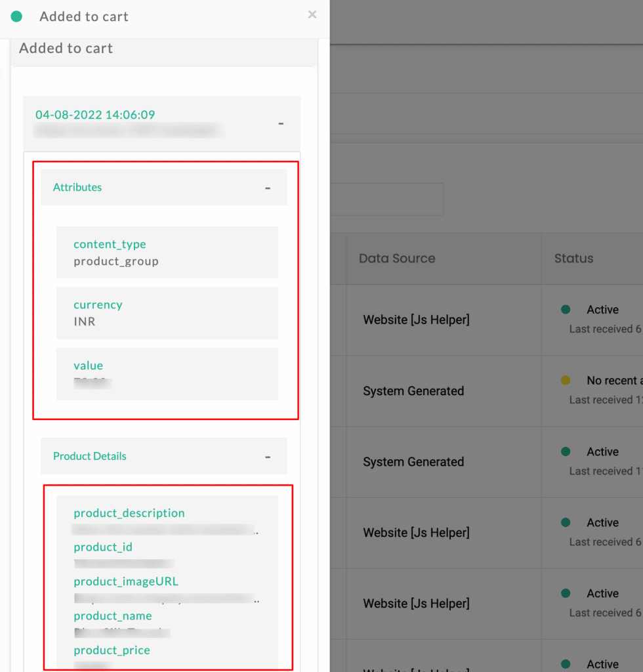Click the product_imageURL label
Image resolution: width=643 pixels, height=672 pixels.
pyautogui.click(x=125, y=581)
